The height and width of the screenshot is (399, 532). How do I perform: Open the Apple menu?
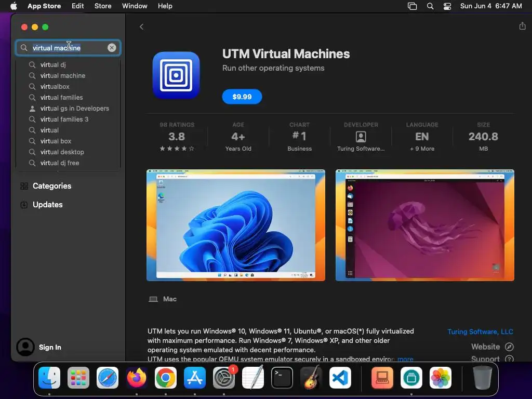coord(14,6)
